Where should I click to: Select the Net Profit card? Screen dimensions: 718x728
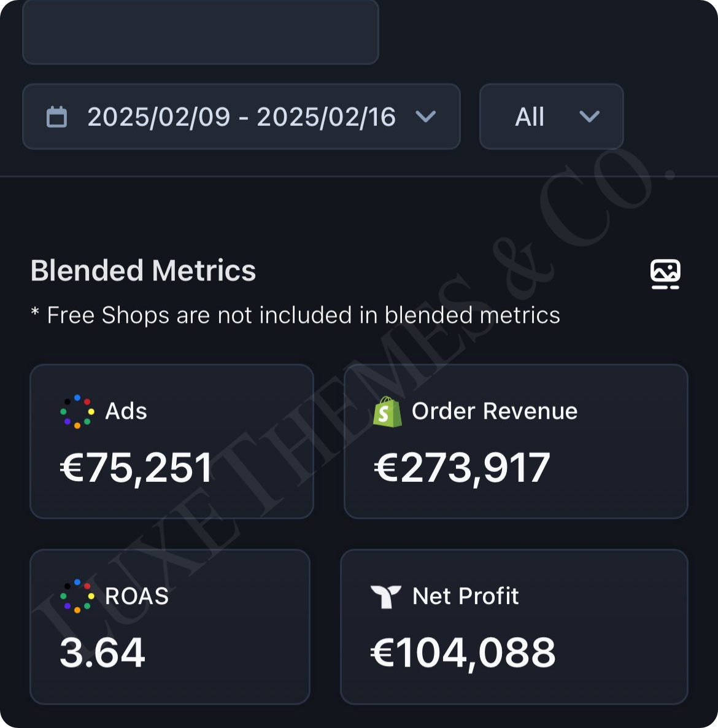514,626
